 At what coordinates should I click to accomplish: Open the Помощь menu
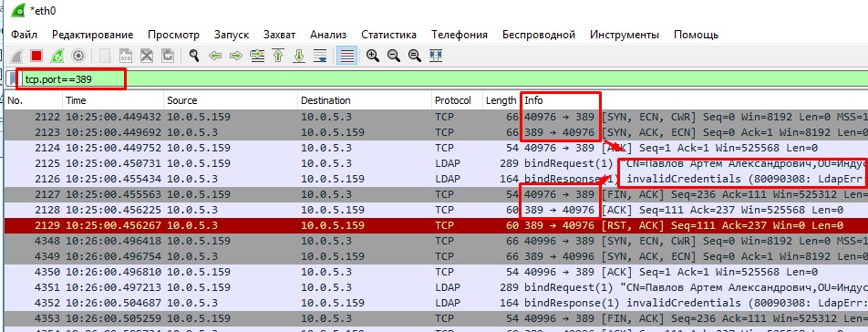pyautogui.click(x=696, y=35)
